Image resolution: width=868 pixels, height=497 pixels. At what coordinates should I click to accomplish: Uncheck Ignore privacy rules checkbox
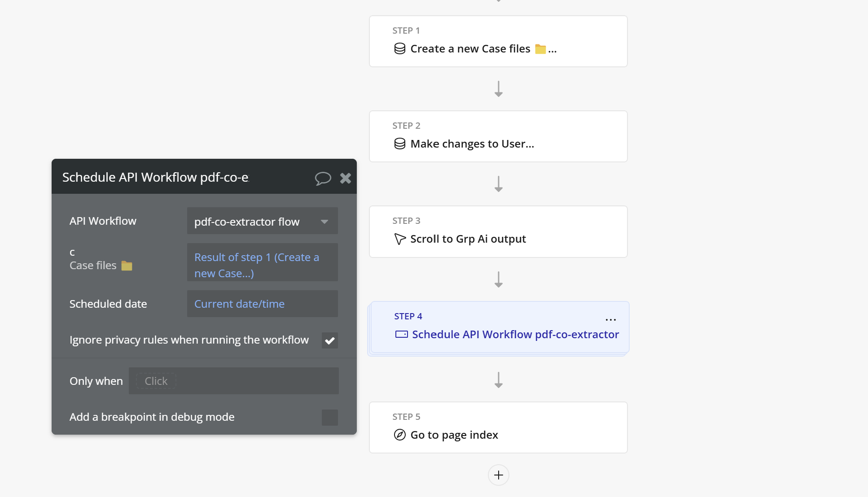click(329, 340)
